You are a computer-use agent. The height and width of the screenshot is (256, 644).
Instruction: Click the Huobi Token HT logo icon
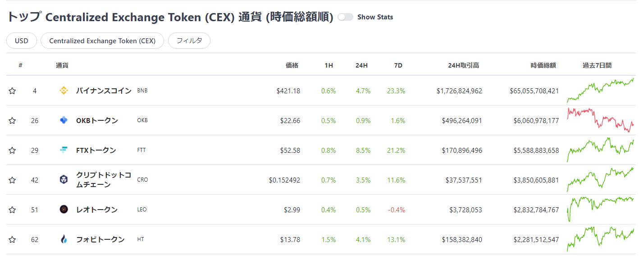click(64, 239)
